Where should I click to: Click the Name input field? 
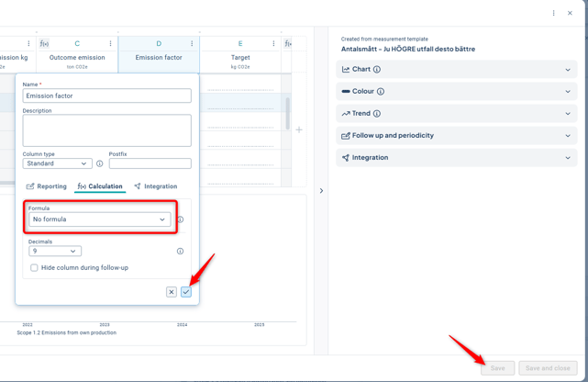[107, 95]
